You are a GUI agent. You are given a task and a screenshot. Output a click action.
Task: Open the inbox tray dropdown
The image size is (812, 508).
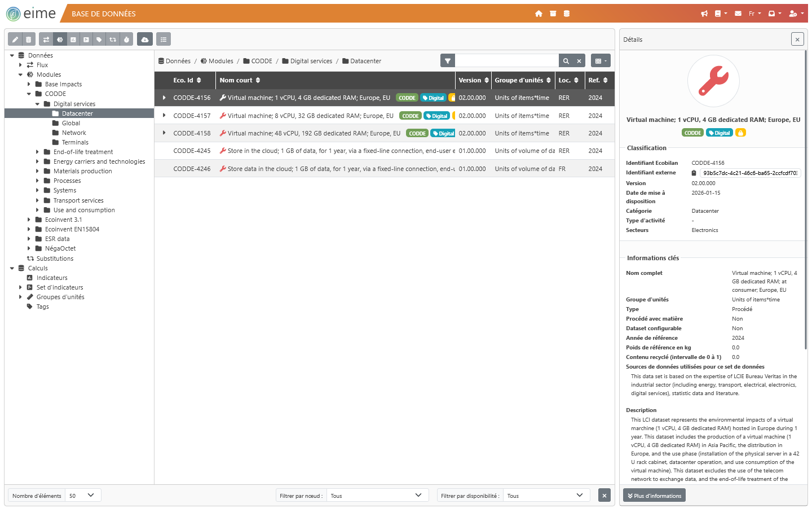[775, 14]
